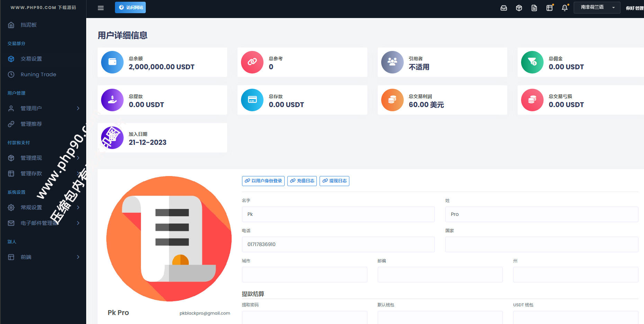This screenshot has height=324, width=644.
Task: Click the cube package icon in header
Action: coord(519,8)
